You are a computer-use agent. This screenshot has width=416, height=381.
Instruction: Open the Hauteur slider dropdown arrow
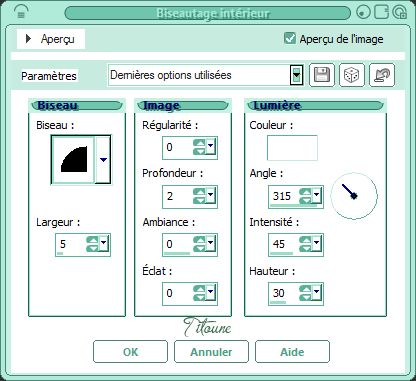pos(316,292)
